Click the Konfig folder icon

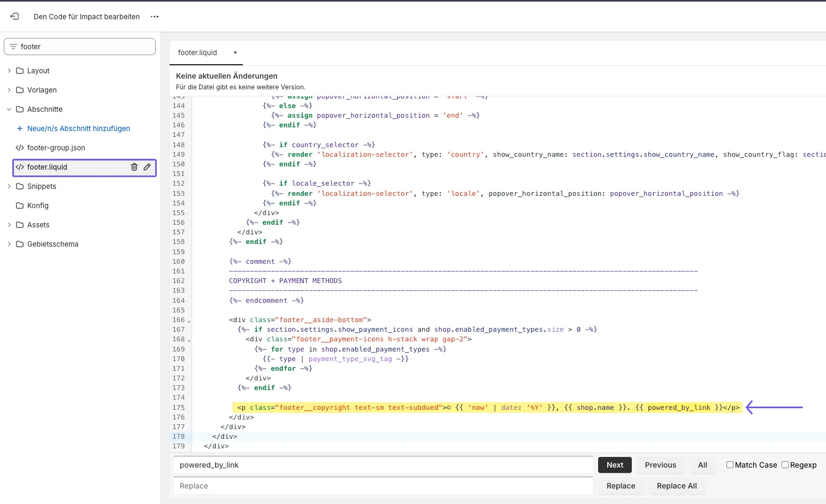20,205
